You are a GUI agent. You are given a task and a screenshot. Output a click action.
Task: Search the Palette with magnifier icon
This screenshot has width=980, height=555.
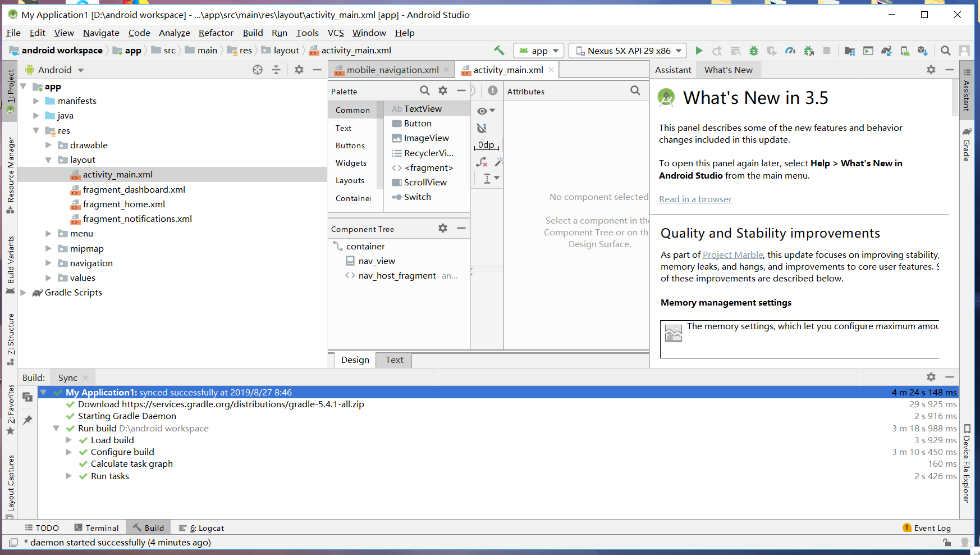pos(425,90)
